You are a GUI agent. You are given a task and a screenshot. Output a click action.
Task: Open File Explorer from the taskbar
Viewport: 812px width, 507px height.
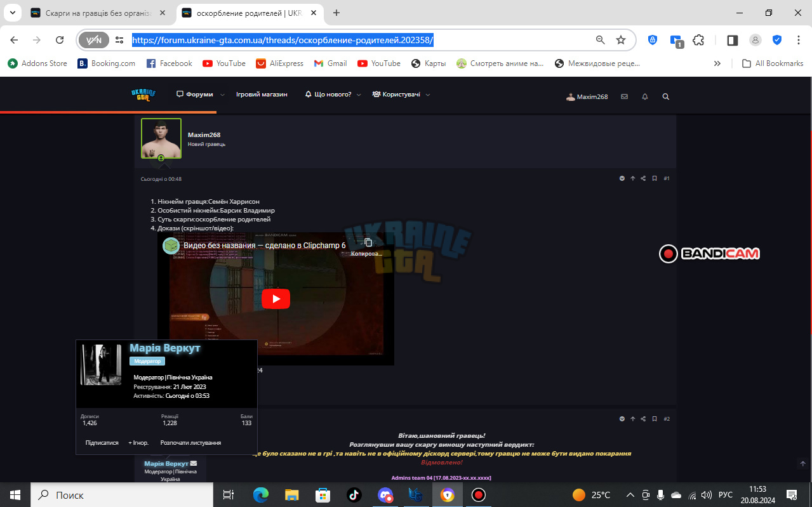291,495
